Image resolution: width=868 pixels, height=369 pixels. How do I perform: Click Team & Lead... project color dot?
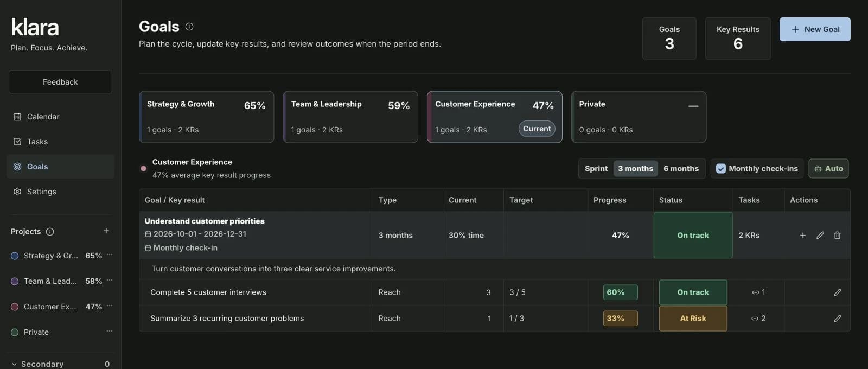pyautogui.click(x=15, y=281)
